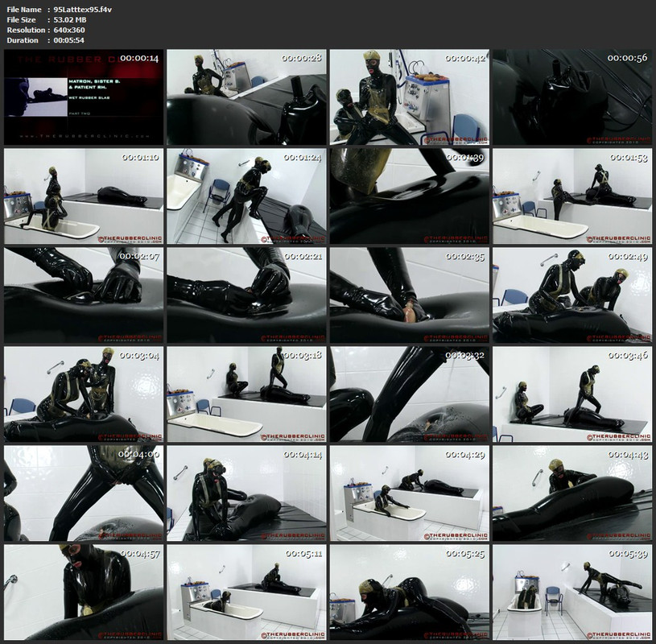This screenshot has width=656, height=644.
Task: Click the "File Size" label
Action: [x=22, y=19]
